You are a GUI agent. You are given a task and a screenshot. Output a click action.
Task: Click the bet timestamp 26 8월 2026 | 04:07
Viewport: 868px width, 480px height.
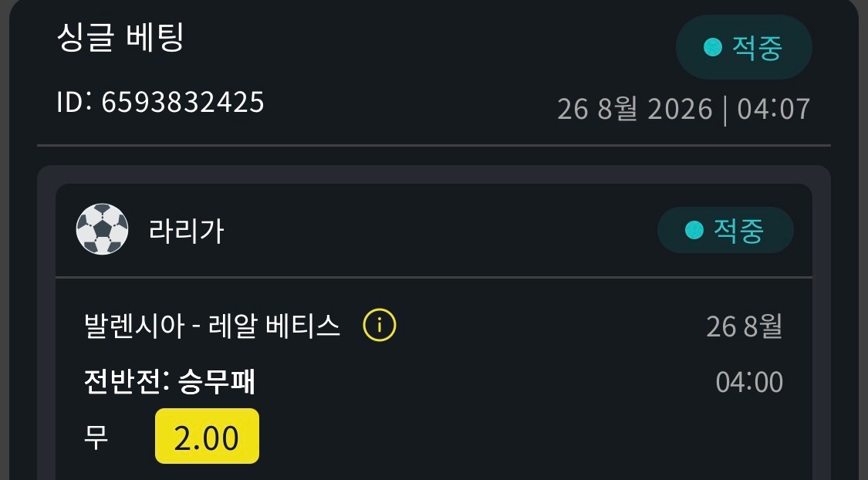point(684,109)
